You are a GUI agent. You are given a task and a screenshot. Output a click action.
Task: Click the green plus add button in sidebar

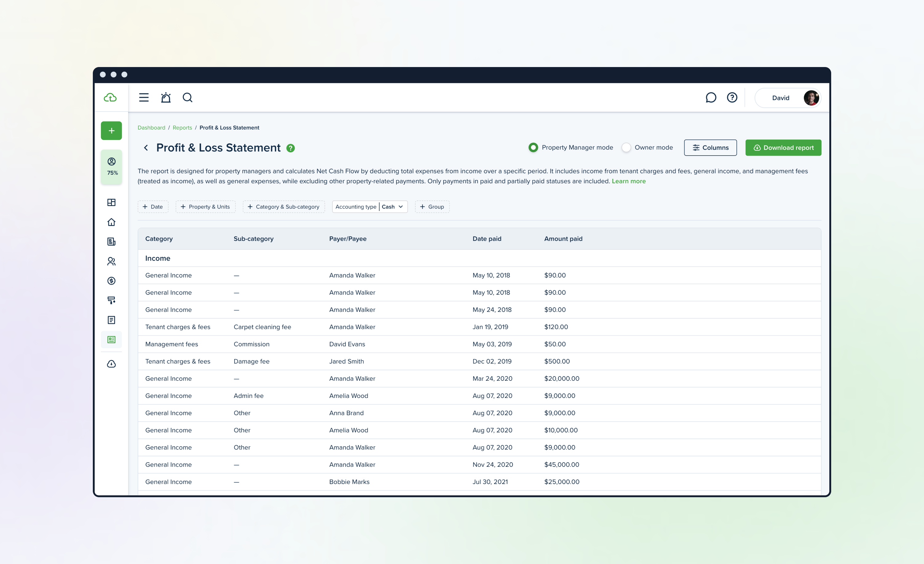111,131
